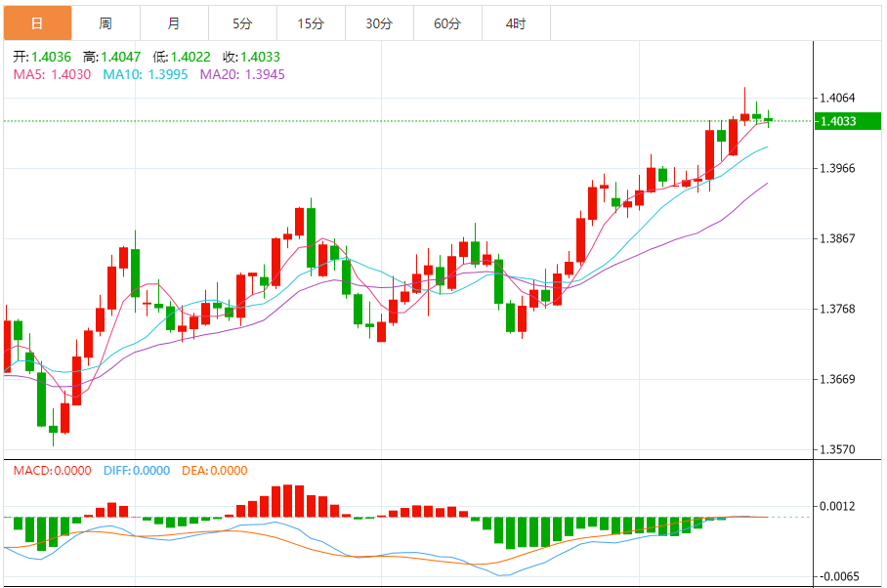Select the 周 weekly timeframe tab
Image resolution: width=887 pixels, height=588 pixels.
coord(106,22)
